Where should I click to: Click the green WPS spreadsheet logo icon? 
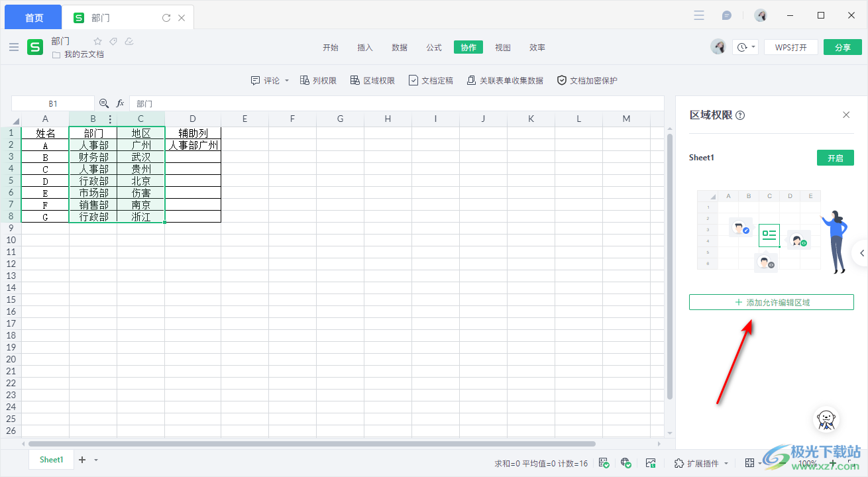[x=35, y=47]
